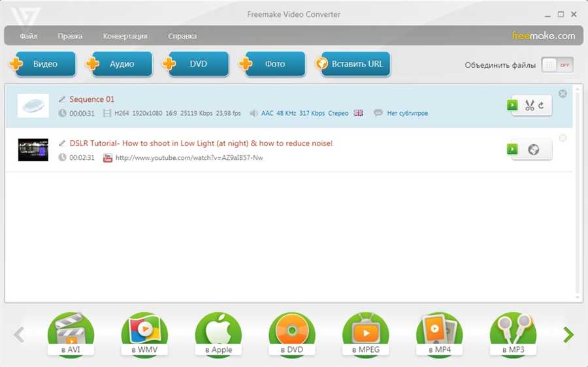This screenshot has height=367, width=588.
Task: Click the Sequence 01 title text
Action: click(92, 99)
